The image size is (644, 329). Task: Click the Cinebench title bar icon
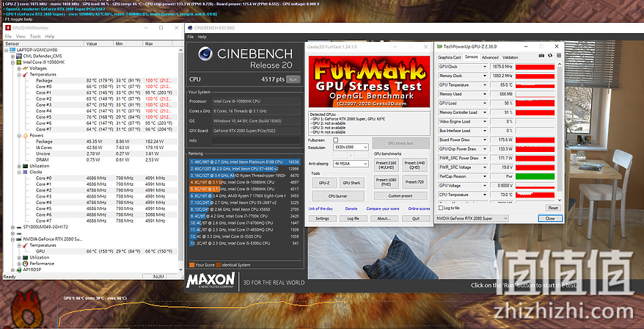189,28
